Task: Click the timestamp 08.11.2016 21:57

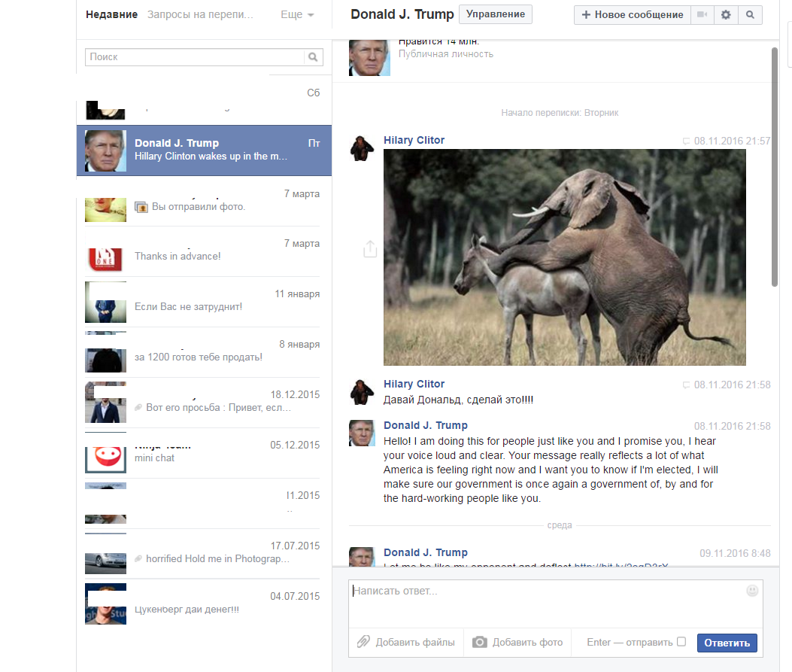Action: tap(732, 141)
